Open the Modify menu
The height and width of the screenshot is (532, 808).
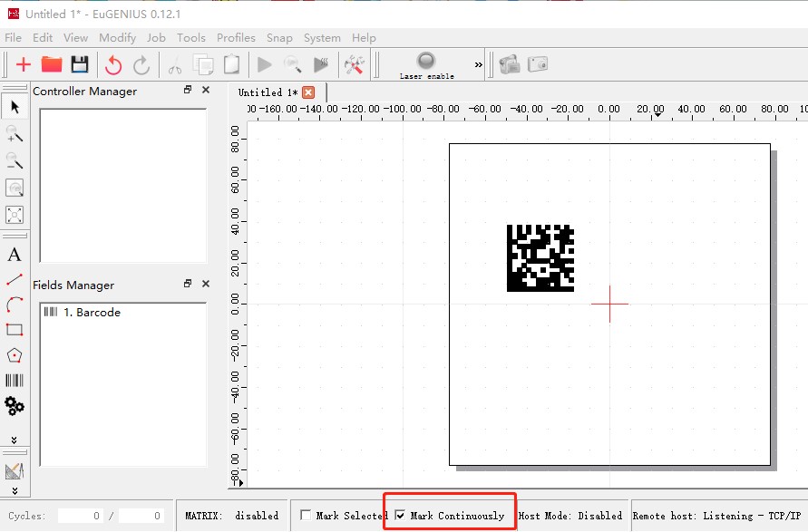[x=118, y=37]
